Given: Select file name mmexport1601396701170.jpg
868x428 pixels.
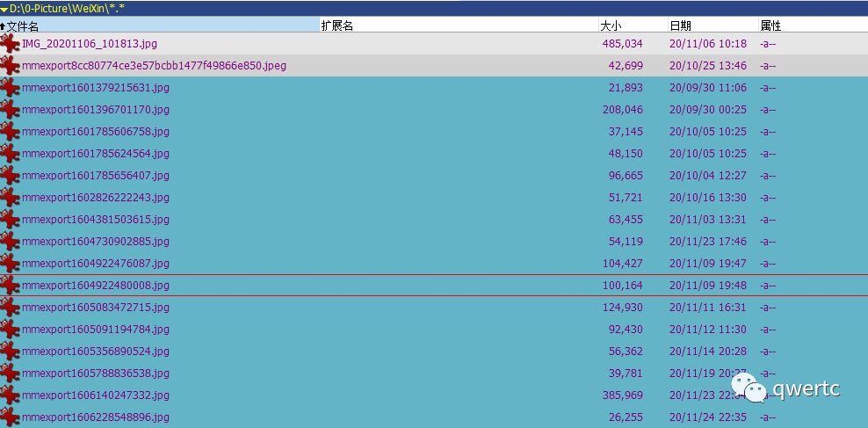Looking at the screenshot, I should (96, 110).
